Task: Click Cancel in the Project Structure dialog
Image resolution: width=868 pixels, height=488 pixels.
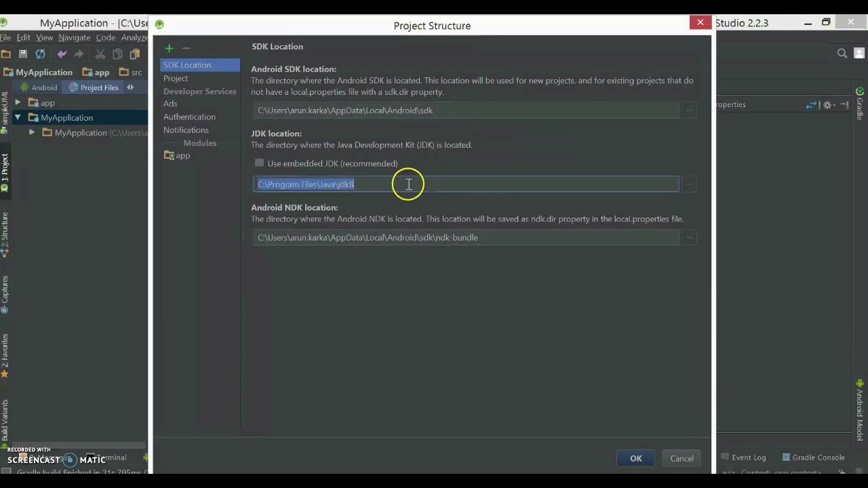Action: (682, 459)
